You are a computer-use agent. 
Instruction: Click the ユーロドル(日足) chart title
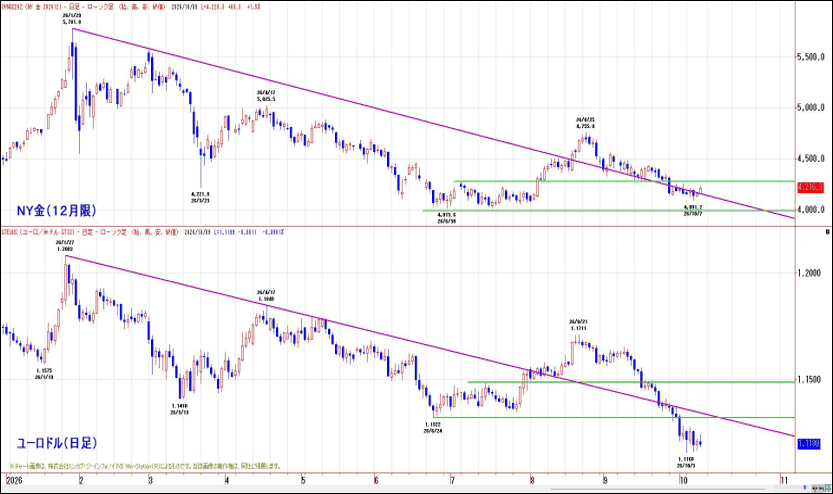(57, 442)
